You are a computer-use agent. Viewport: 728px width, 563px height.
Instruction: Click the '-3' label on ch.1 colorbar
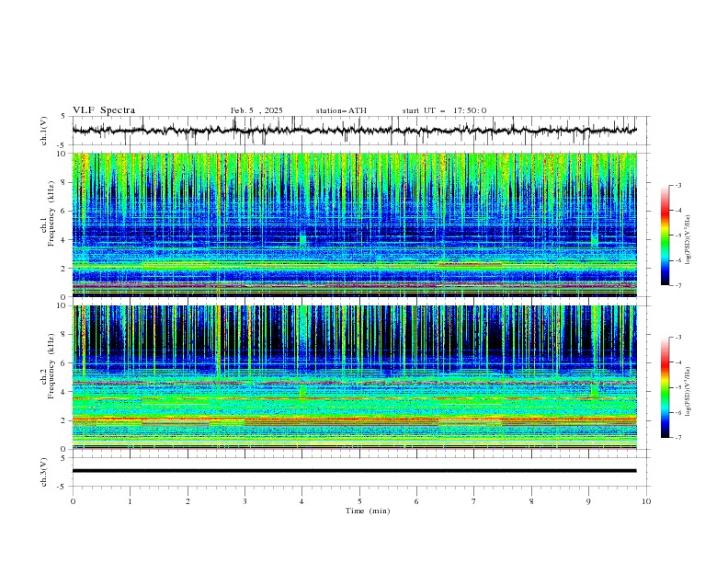[x=678, y=185]
